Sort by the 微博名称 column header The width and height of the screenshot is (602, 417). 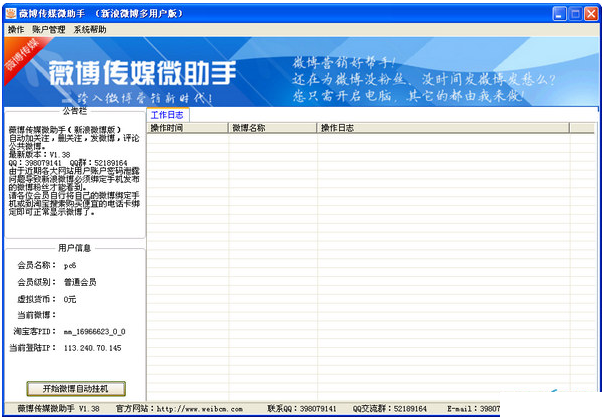(272, 128)
